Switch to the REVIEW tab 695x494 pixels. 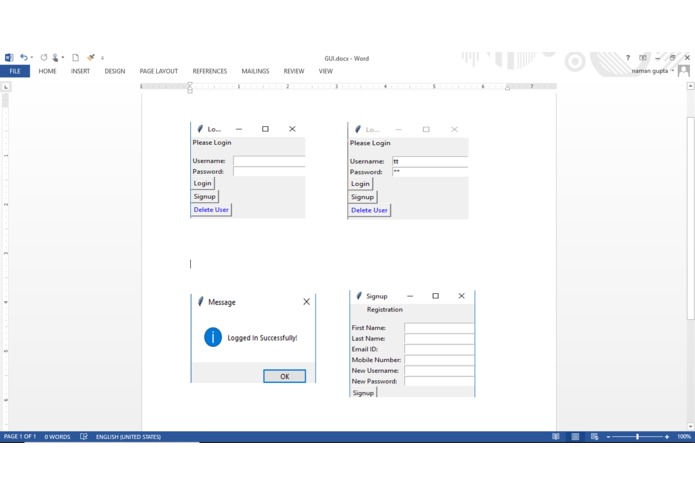(294, 71)
